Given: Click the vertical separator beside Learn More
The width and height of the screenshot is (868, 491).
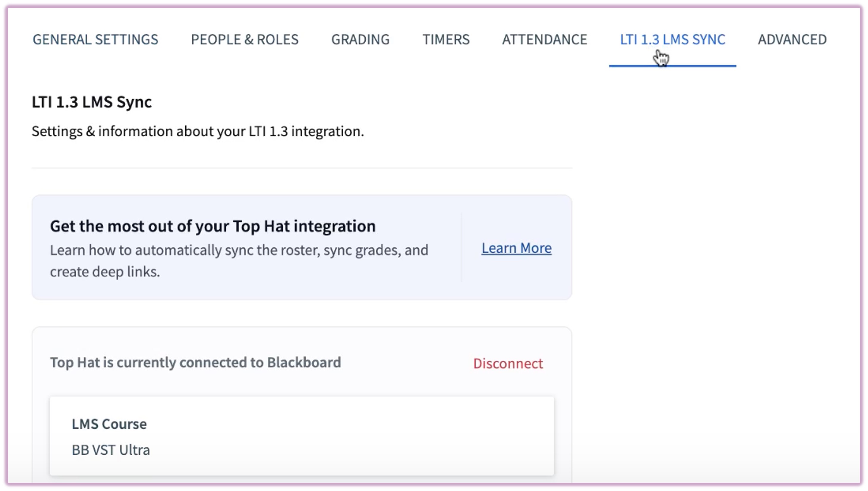Looking at the screenshot, I should (x=461, y=247).
